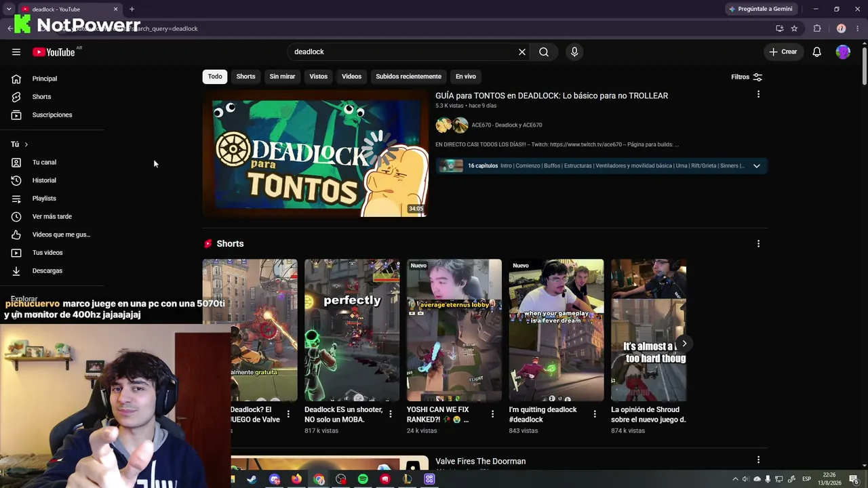Screen dimensions: 868x488
Task: Bookmark this page with the star icon
Action: click(794, 28)
